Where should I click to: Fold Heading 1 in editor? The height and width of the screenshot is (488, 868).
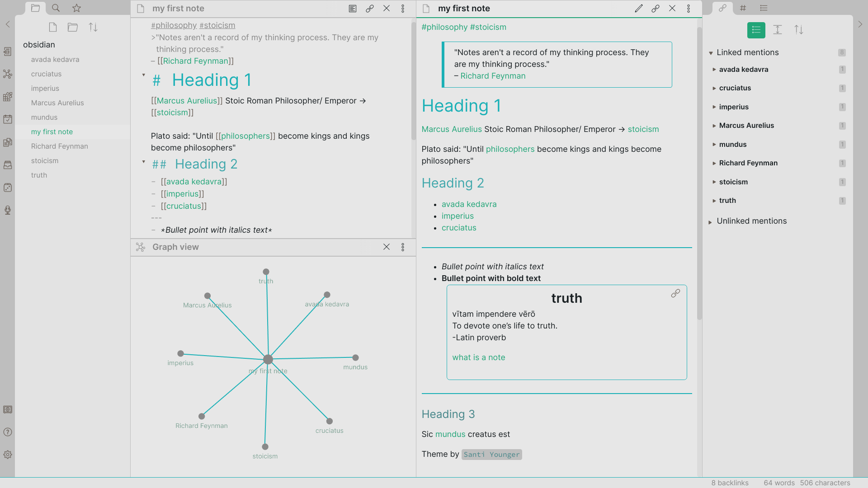pyautogui.click(x=144, y=75)
